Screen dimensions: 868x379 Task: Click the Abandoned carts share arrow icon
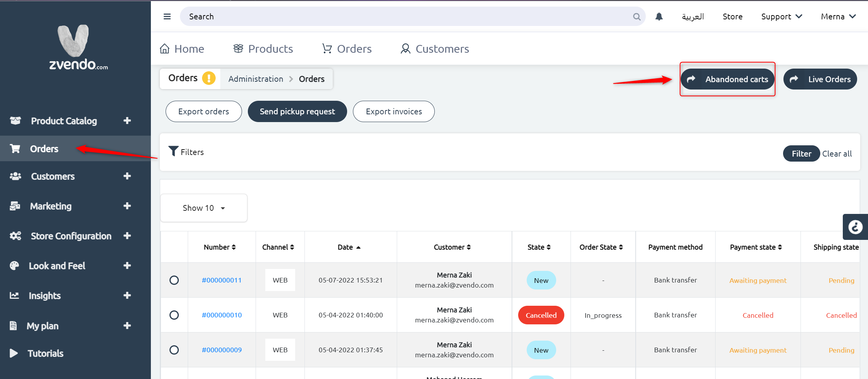point(691,79)
